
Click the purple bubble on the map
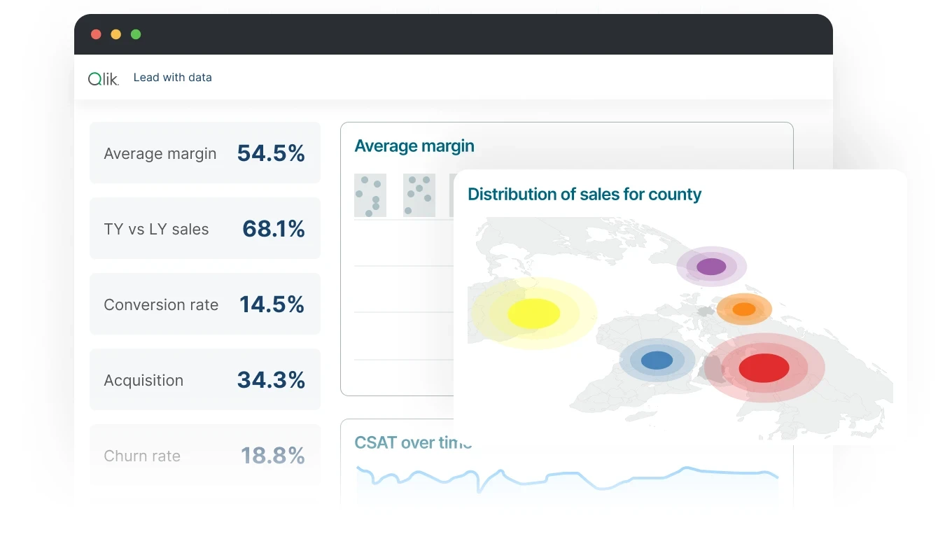711,266
